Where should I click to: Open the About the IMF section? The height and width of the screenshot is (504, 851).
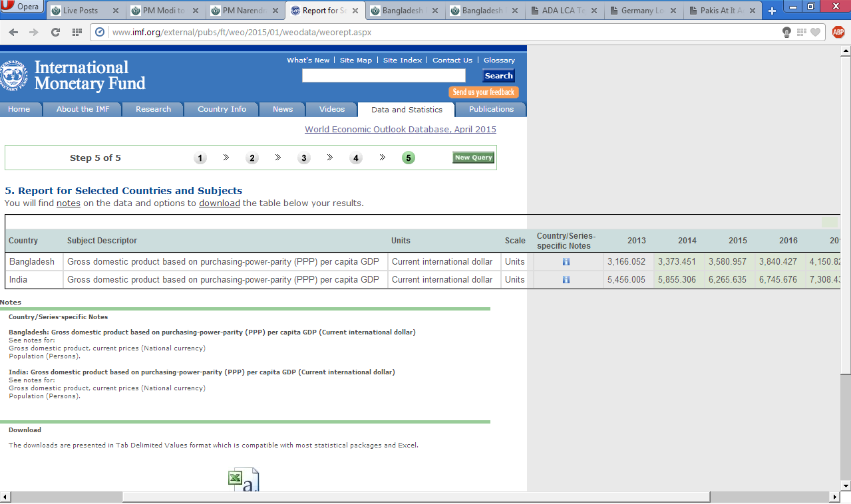[83, 109]
